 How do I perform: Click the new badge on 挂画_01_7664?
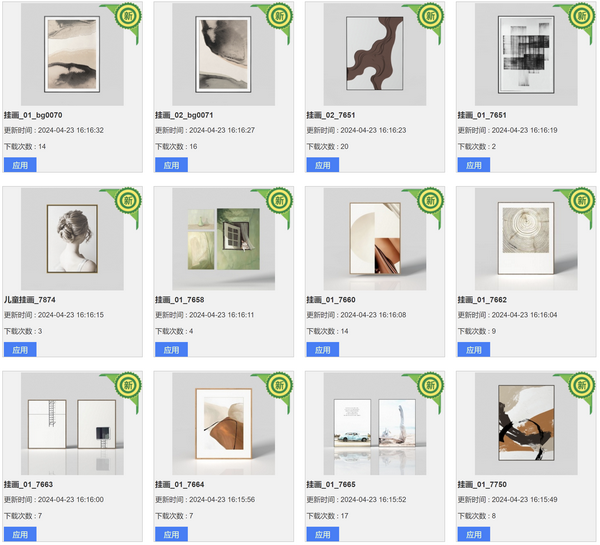tap(279, 385)
